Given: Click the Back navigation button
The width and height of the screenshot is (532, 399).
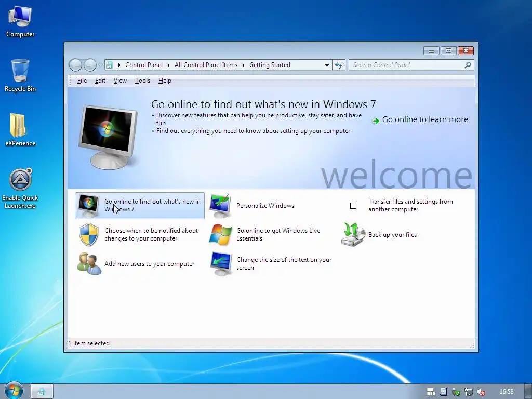Looking at the screenshot, I should pyautogui.click(x=76, y=65).
